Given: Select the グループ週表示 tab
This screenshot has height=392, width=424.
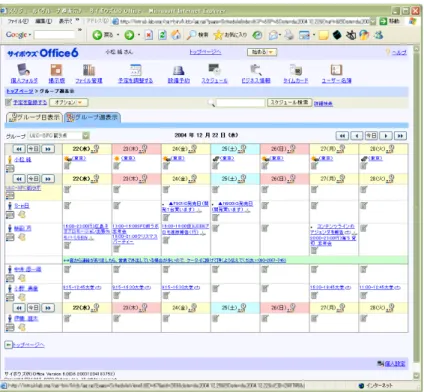Looking at the screenshot, I should 92,117.
